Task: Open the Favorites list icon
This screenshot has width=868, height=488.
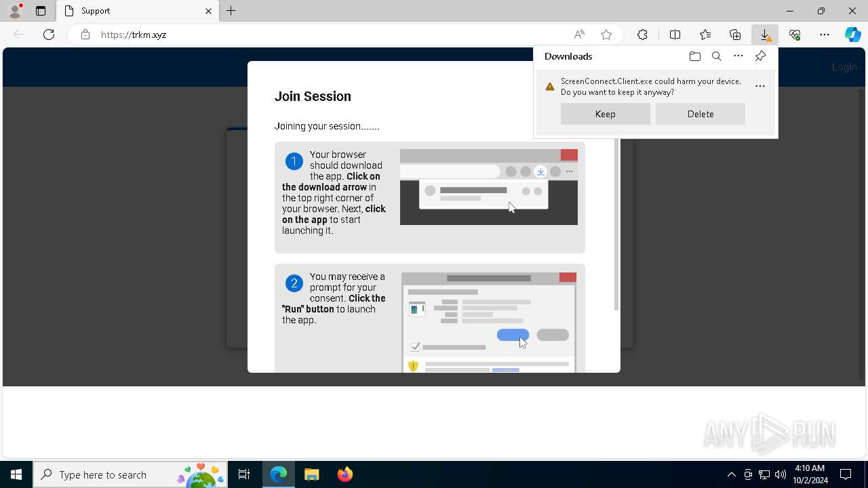Action: (x=705, y=35)
